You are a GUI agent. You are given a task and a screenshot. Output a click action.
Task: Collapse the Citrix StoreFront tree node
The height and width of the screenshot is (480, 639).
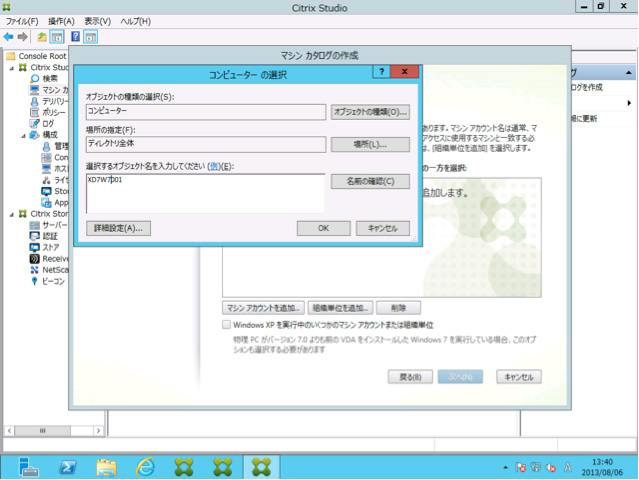point(12,214)
